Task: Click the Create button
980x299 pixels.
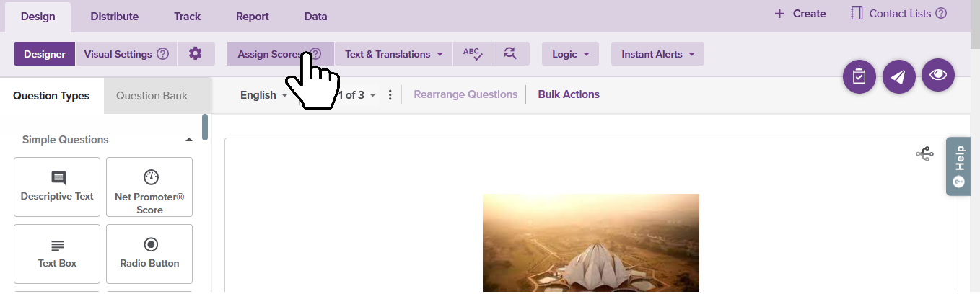Action: [800, 14]
